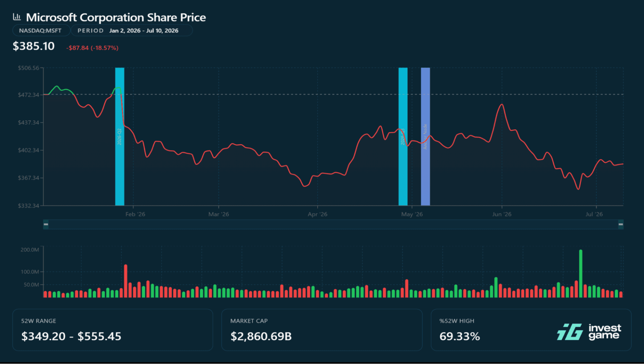Click the bar chart icon beside the title
The height and width of the screenshot is (364, 644).
pyautogui.click(x=17, y=16)
